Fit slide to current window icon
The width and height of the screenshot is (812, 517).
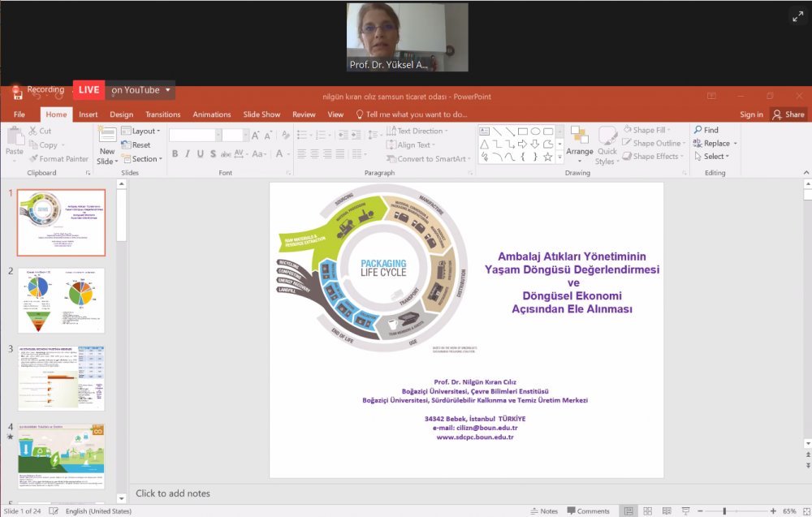[x=806, y=511]
